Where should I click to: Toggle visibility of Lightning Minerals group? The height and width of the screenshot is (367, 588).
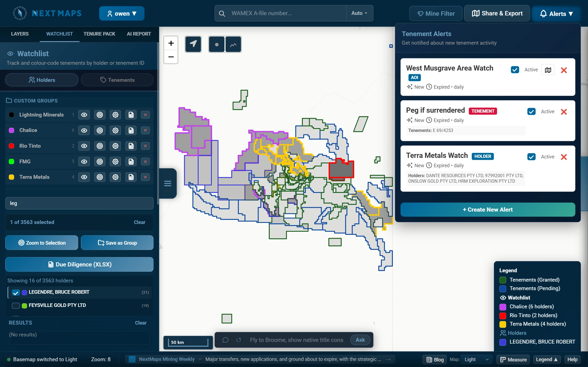pos(84,115)
